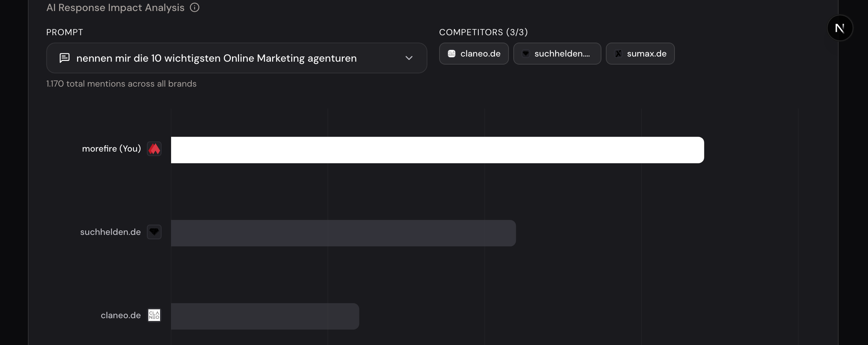The image size is (868, 345).
Task: Click the "COMPETITORS (3/3)" label
Action: point(484,32)
